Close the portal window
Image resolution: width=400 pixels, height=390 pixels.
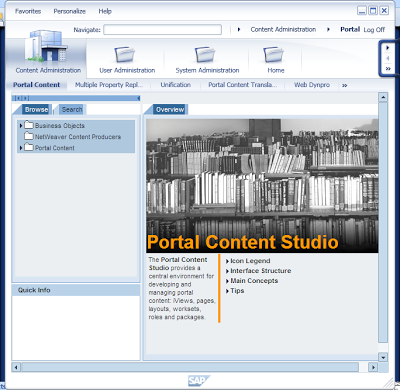coord(384,11)
